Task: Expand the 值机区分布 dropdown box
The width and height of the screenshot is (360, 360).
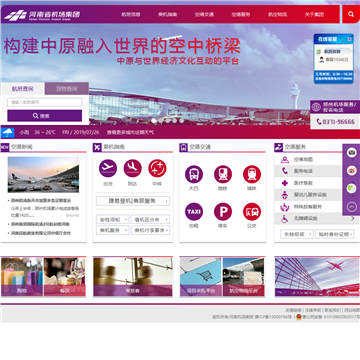Action: tap(150, 219)
